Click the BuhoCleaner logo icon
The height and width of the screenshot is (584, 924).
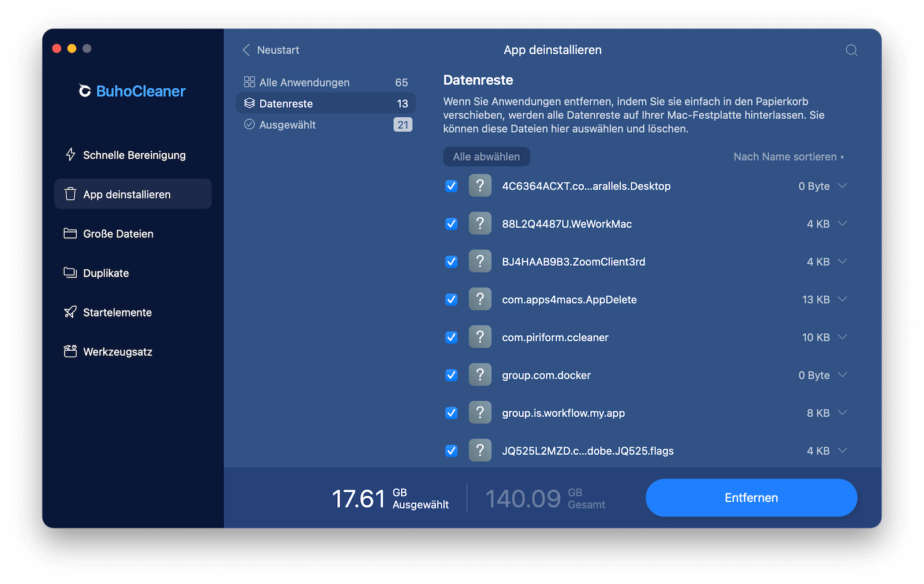tap(85, 91)
